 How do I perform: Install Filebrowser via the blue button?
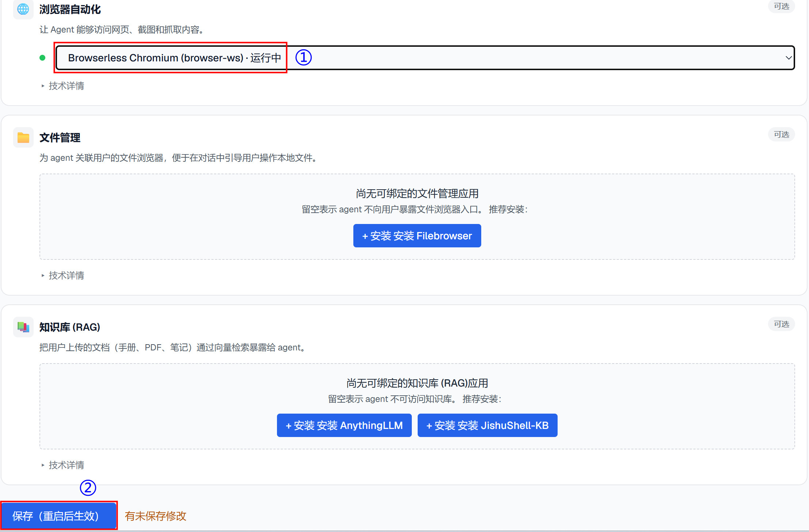click(x=417, y=236)
